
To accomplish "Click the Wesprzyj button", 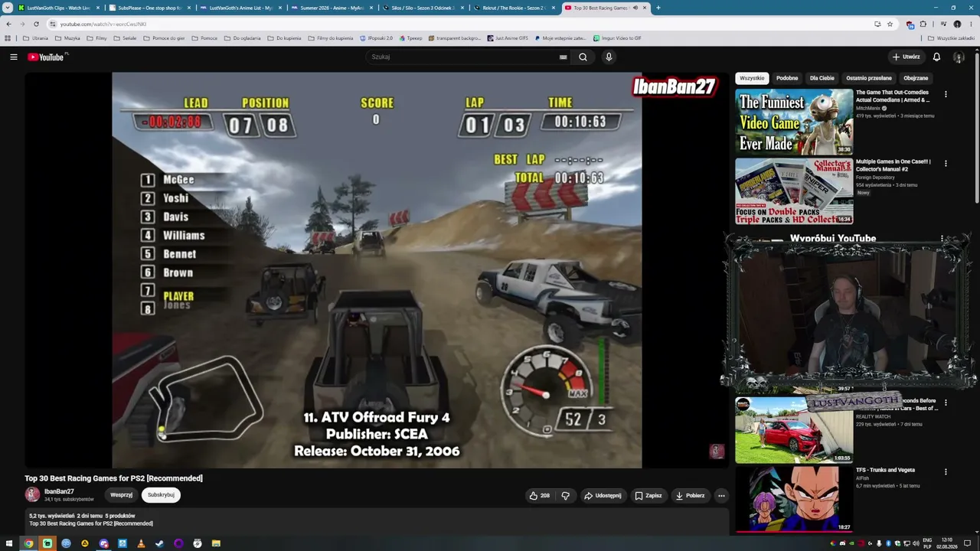I will pos(121,495).
